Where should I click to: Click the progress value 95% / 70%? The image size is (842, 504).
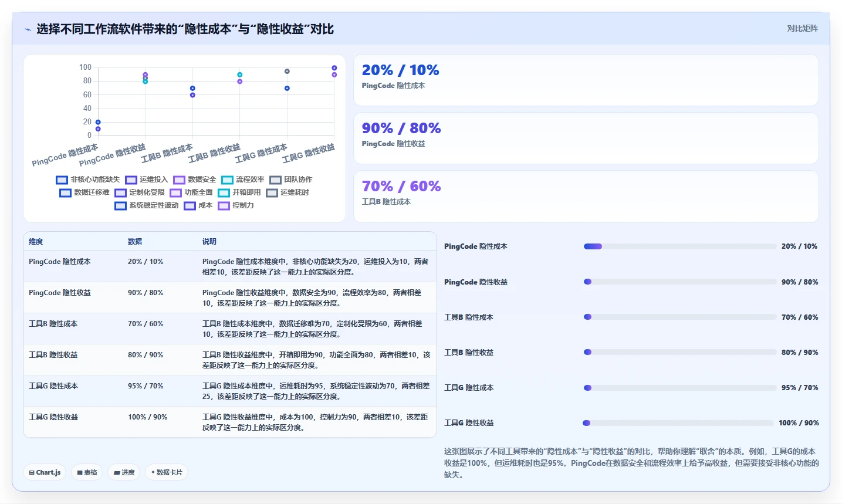point(800,388)
